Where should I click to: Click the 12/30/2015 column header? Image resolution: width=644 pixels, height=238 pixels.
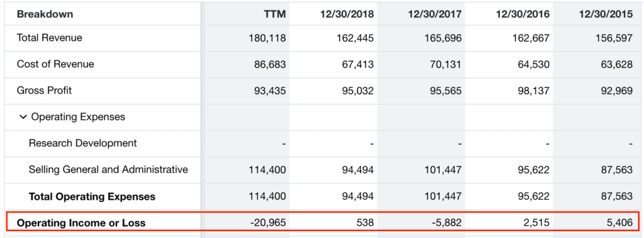click(606, 14)
